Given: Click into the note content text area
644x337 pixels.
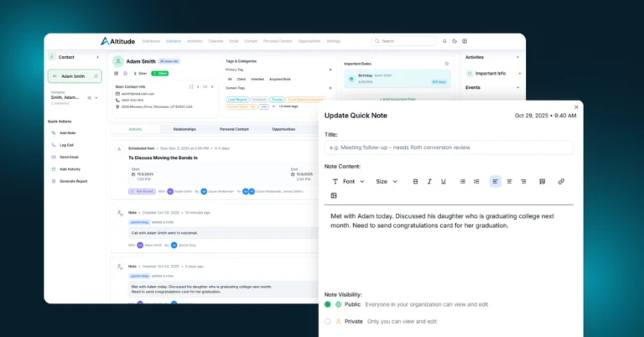Looking at the screenshot, I should click(x=449, y=246).
